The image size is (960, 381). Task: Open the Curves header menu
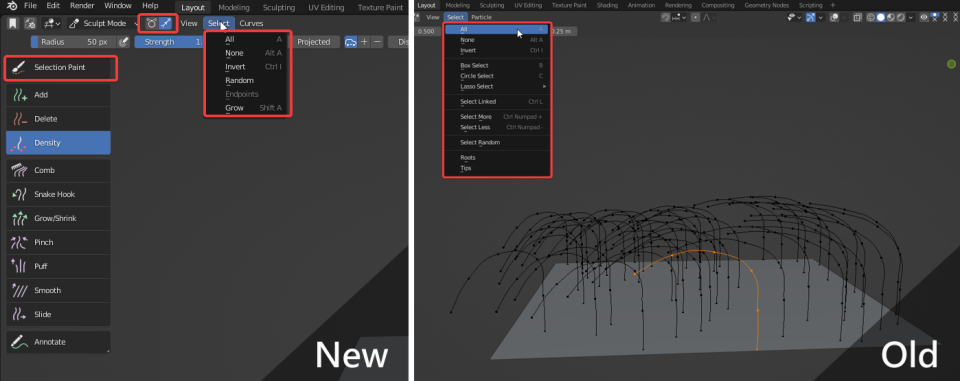[x=251, y=23]
